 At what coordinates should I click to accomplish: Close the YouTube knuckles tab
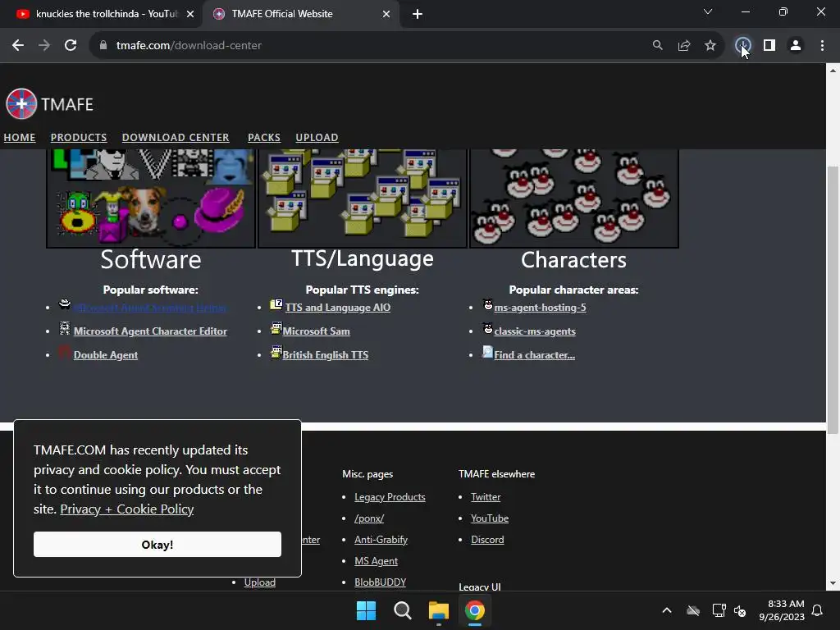coord(190,14)
